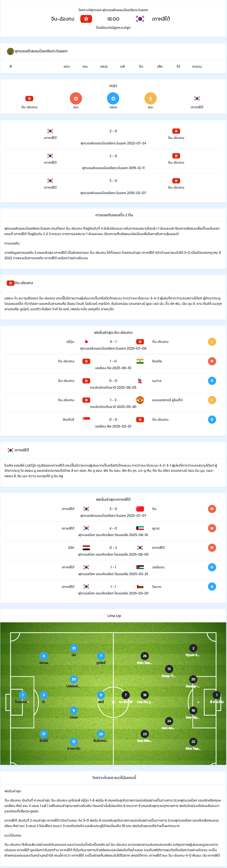Click the orange H2H zero wins circle
The height and width of the screenshot is (868, 227).
tap(76, 99)
